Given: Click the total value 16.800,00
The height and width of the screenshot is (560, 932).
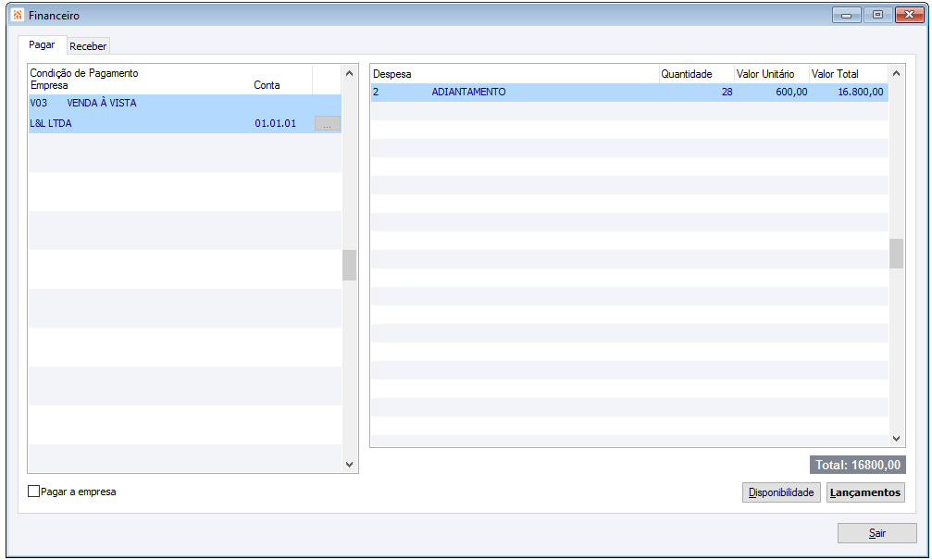Looking at the screenshot, I should pyautogui.click(x=860, y=93).
